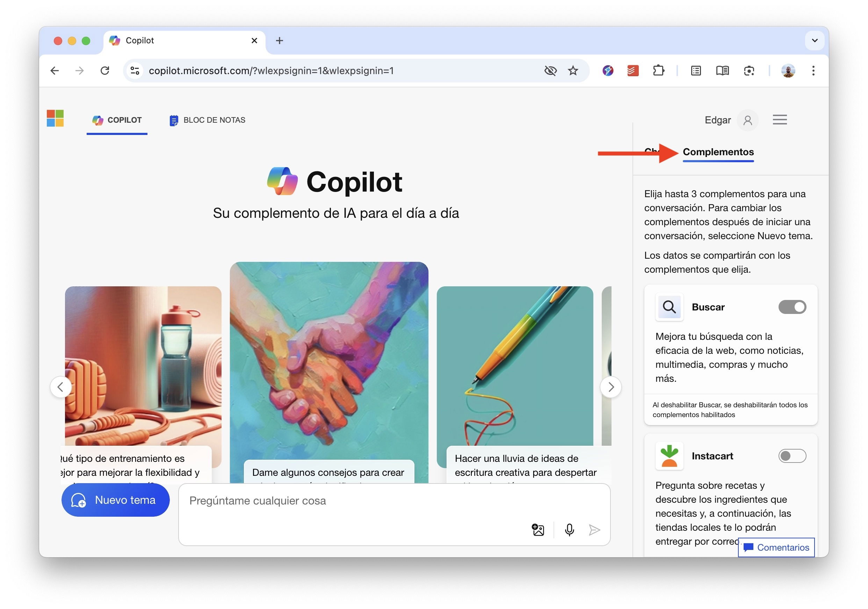Select the Complementos tab
The image size is (868, 609).
point(718,152)
